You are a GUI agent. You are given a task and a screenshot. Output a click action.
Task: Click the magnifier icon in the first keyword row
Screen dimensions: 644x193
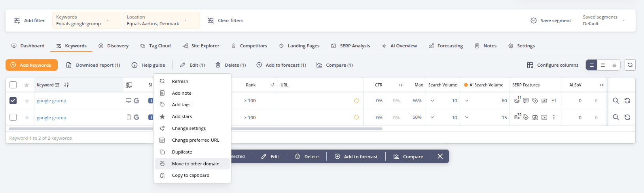pyautogui.click(x=616, y=101)
